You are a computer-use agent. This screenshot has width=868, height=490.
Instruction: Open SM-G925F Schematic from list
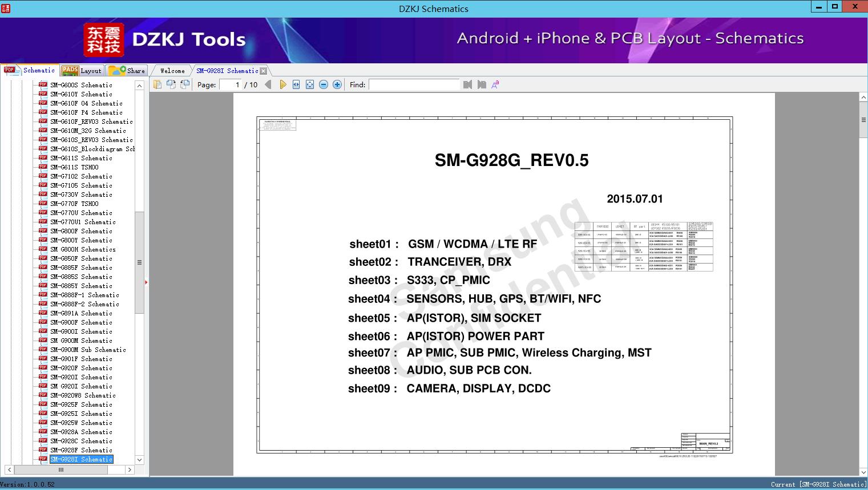coord(81,404)
